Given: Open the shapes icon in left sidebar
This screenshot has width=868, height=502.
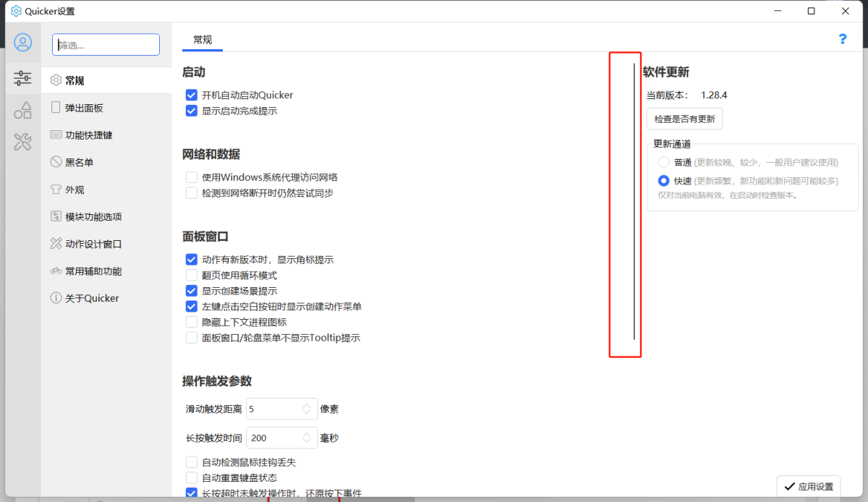Looking at the screenshot, I should click(x=23, y=110).
